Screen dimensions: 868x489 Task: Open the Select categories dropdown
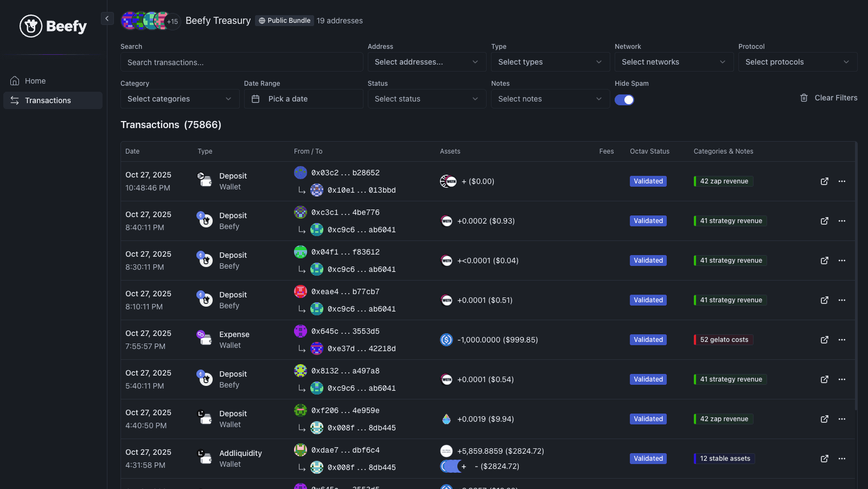pyautogui.click(x=180, y=99)
